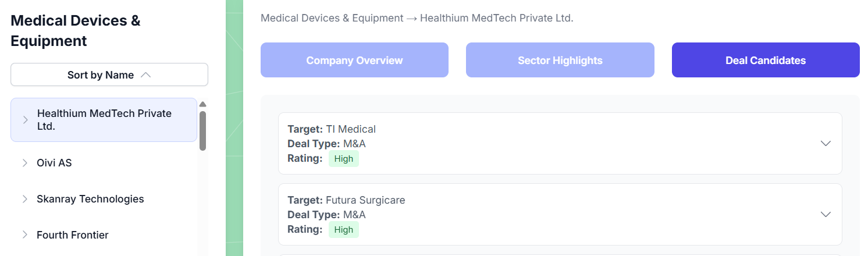This screenshot has height=256, width=868.
Task: Click High rating badge for TI Medical
Action: coord(343,159)
